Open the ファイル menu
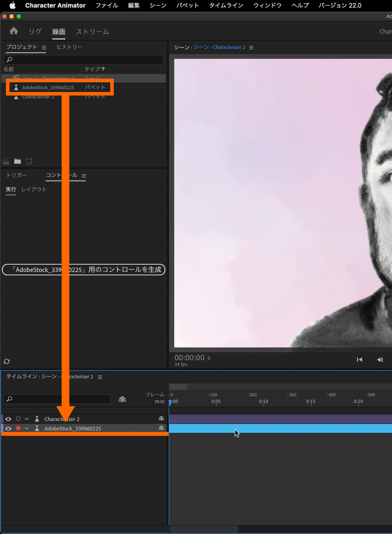 coord(107,5)
